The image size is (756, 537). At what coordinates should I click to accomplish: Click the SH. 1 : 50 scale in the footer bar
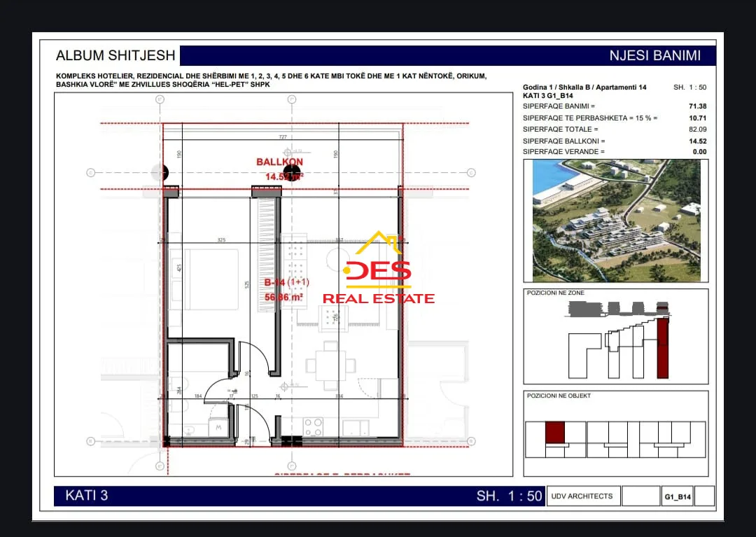tap(509, 496)
